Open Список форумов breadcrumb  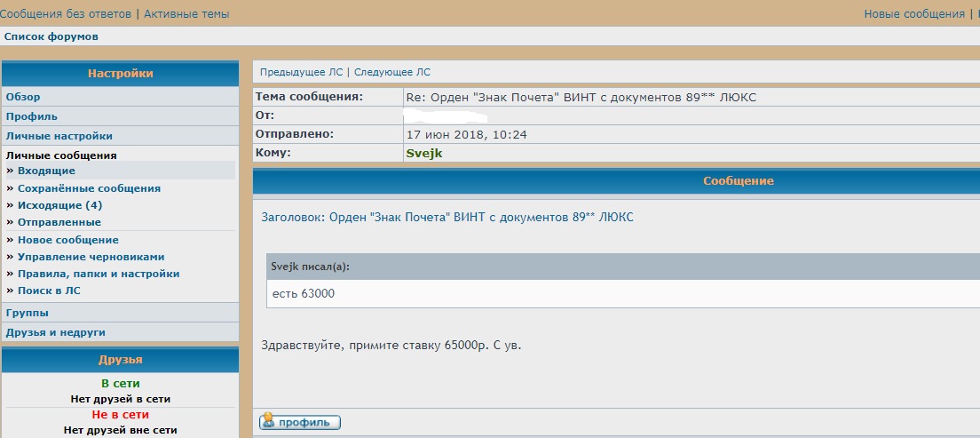click(x=51, y=36)
